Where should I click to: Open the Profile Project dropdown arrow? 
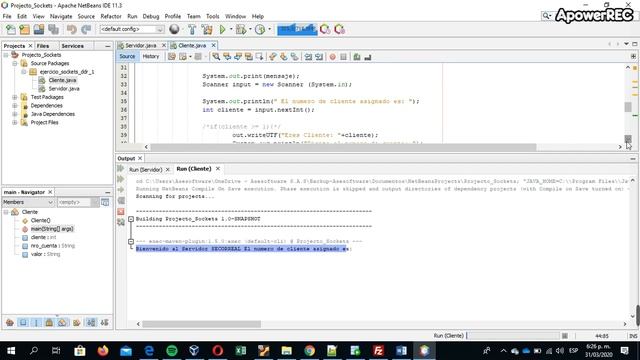tap(269, 29)
